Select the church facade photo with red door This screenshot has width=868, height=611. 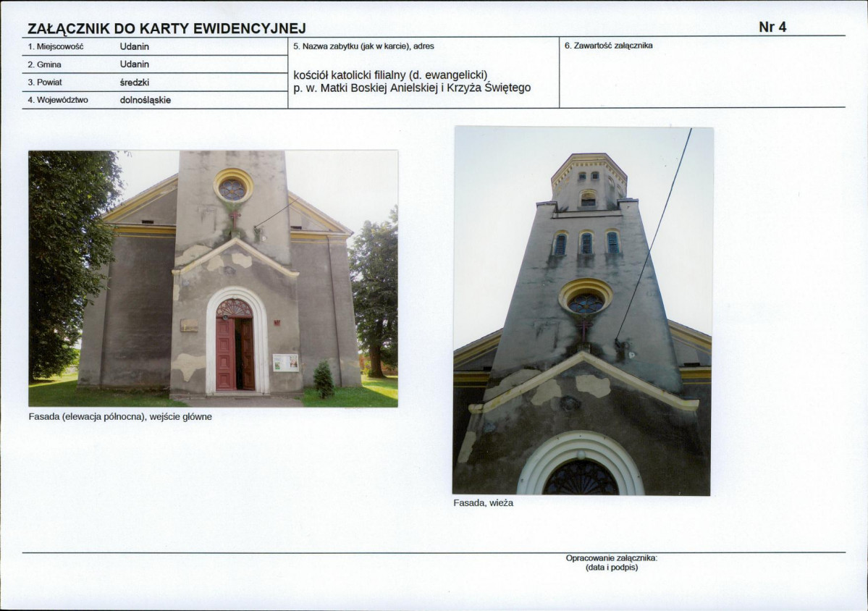click(x=213, y=279)
